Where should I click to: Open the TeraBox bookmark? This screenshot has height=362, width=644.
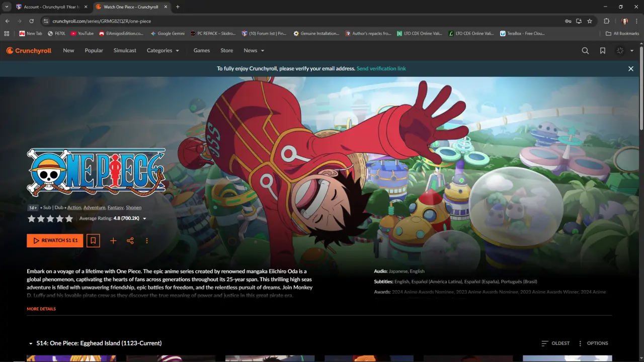point(523,34)
